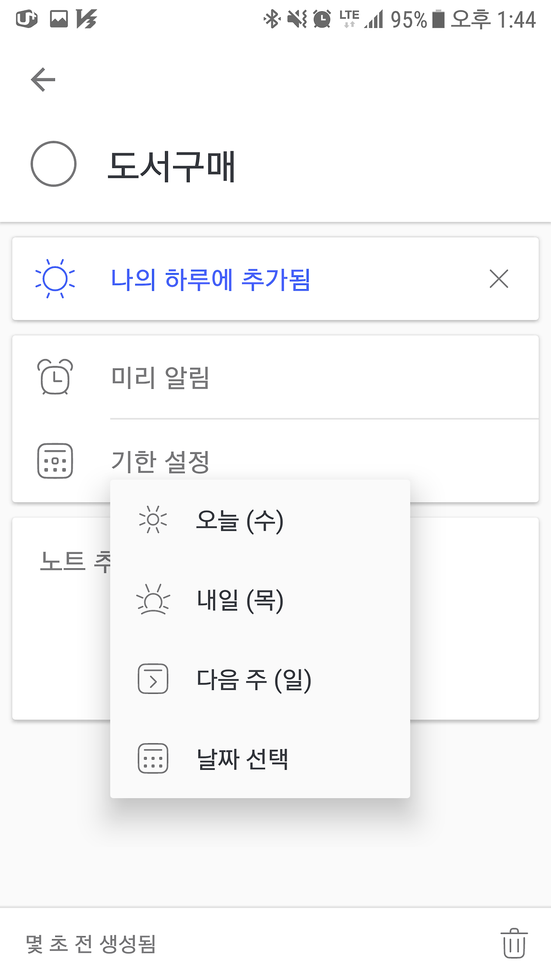
Task: Click the alarm clock reminder icon
Action: (55, 377)
